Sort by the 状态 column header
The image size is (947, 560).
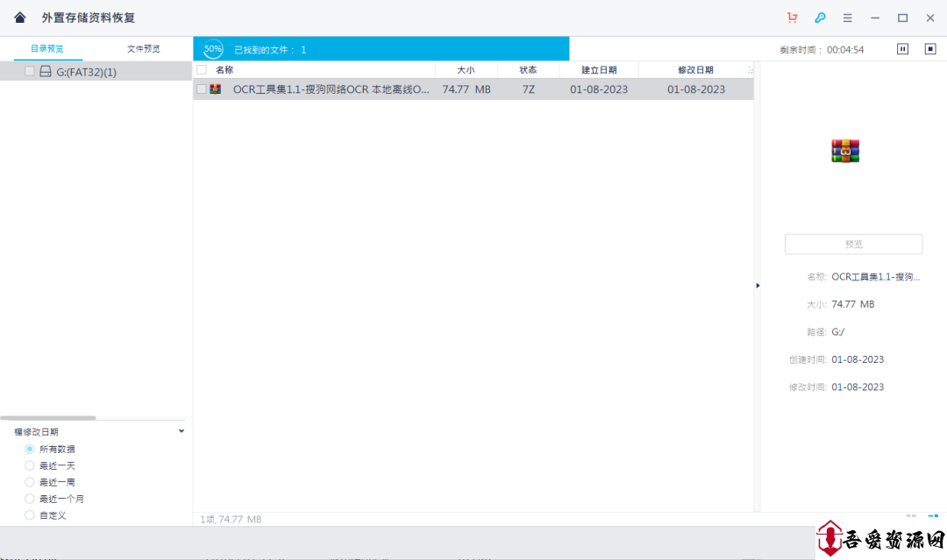coord(528,70)
